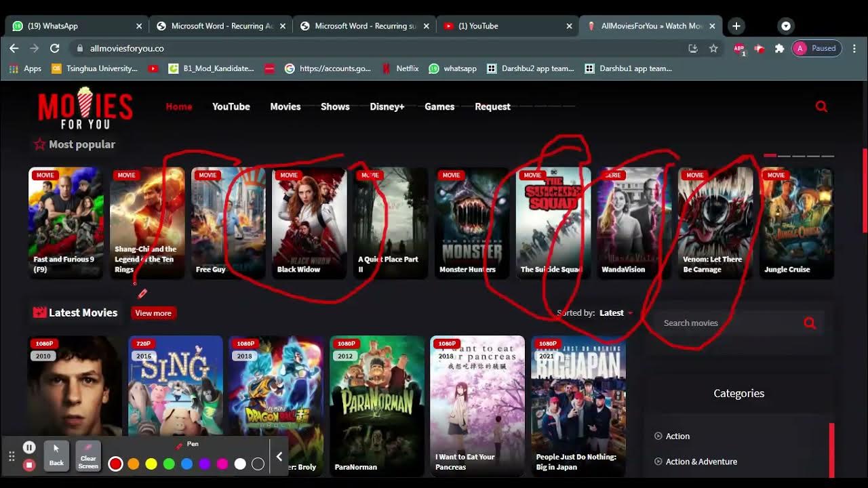Screen dimensions: 868x488
Task: Open the Home nav item
Action: 179,106
